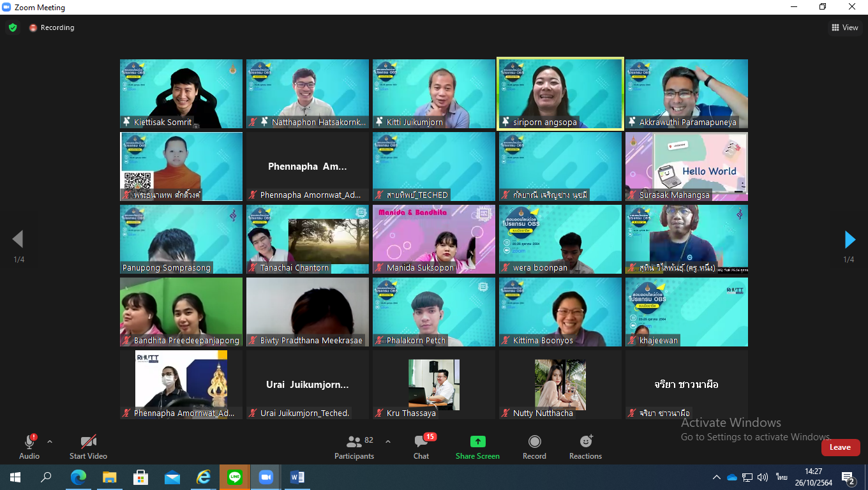
Task: Select khajeewan video tile
Action: click(x=687, y=312)
